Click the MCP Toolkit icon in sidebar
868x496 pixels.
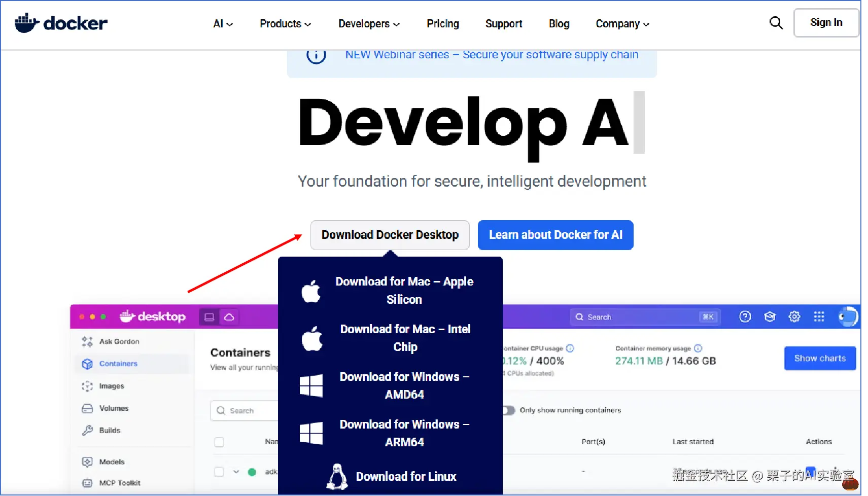pos(87,483)
